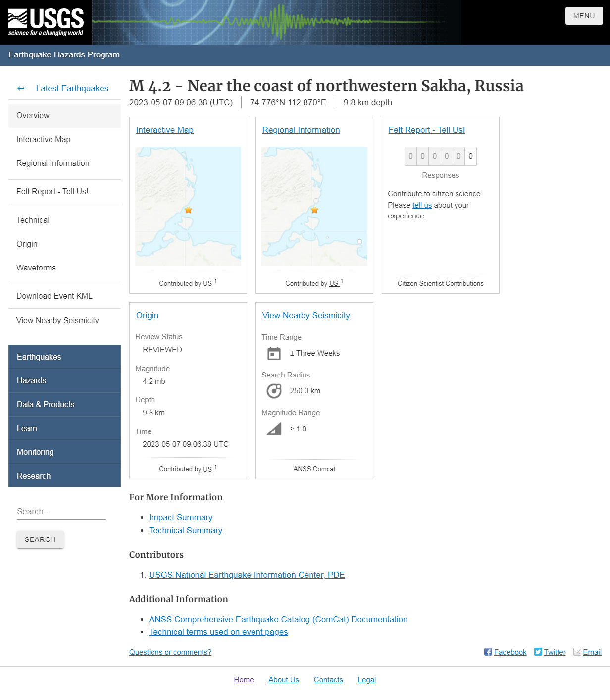Click the magnitude range triangle icon
Viewport: 610px width, 700px height.
(x=274, y=429)
